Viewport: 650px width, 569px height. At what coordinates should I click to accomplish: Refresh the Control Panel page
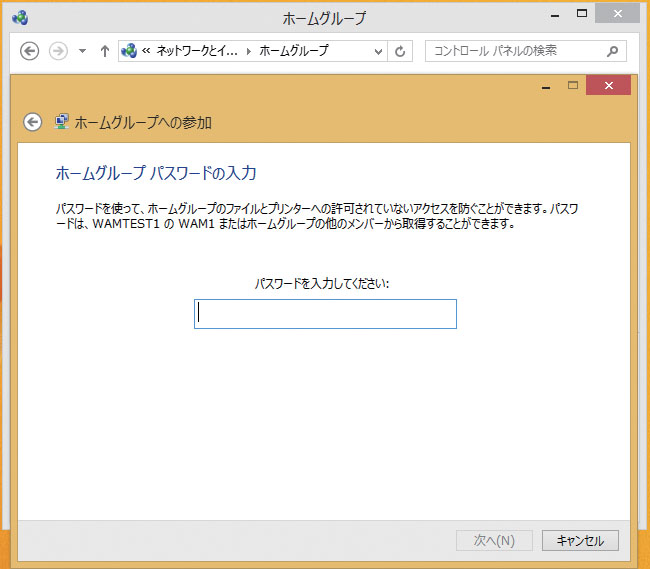pyautogui.click(x=400, y=51)
